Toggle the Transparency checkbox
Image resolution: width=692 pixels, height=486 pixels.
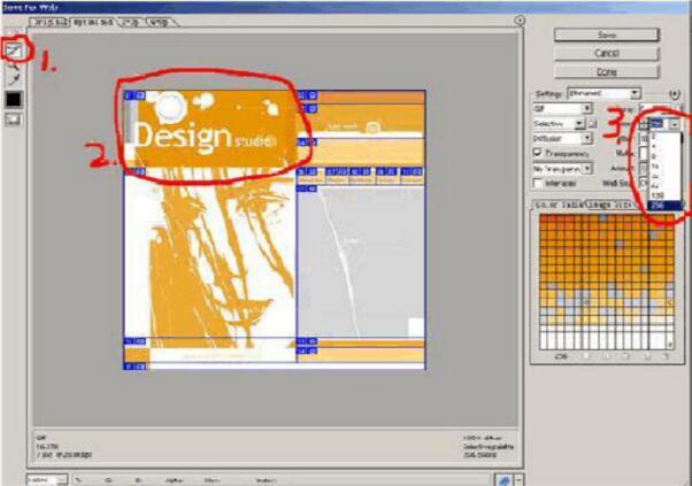pyautogui.click(x=538, y=153)
